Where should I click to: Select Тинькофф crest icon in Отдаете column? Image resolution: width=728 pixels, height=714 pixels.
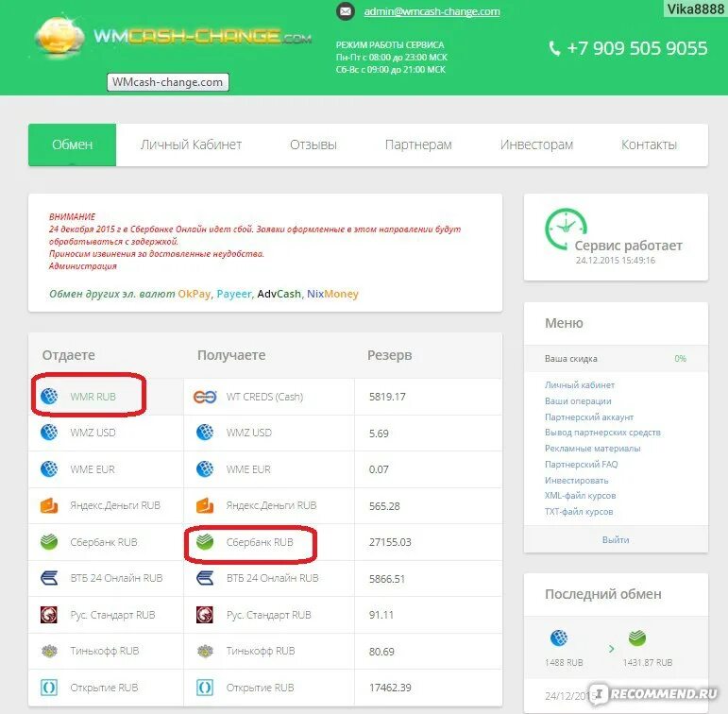tap(49, 651)
